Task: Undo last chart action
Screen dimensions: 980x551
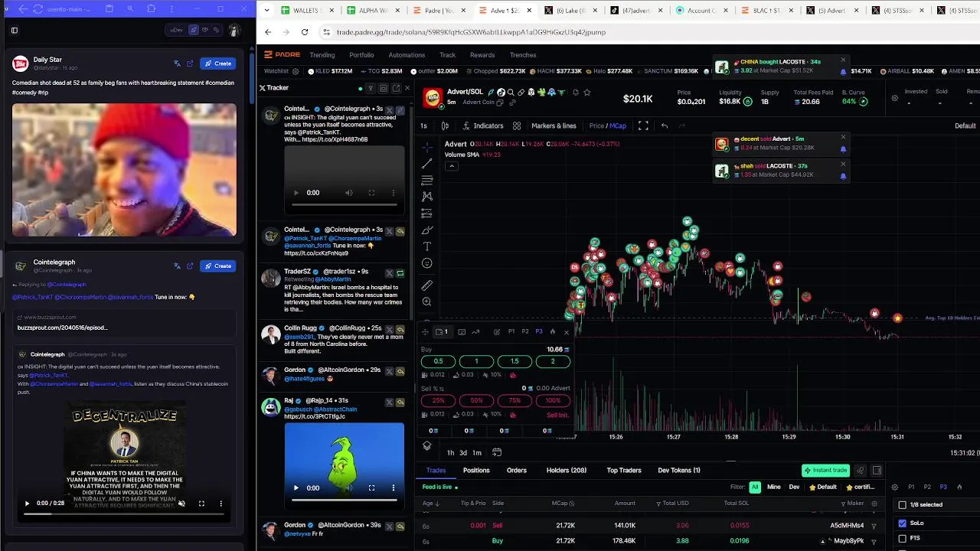Action: tap(665, 126)
